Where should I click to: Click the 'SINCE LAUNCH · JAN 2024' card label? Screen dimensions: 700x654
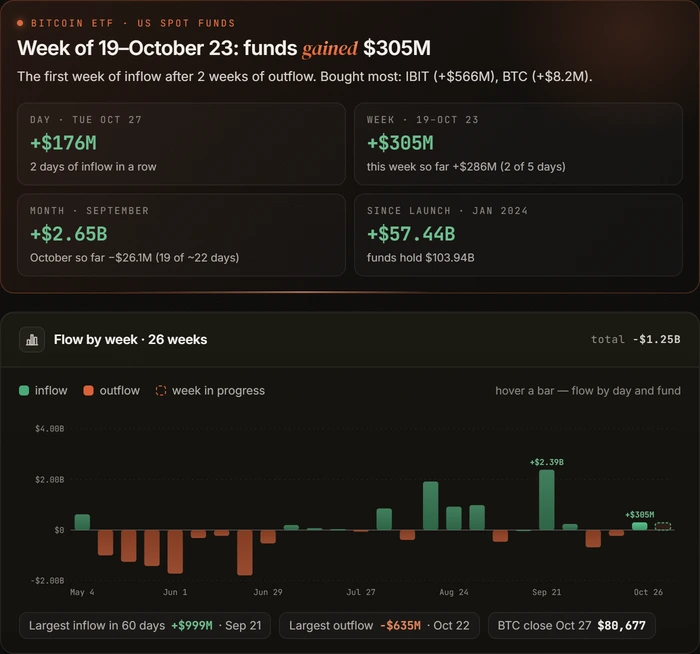coord(447,211)
